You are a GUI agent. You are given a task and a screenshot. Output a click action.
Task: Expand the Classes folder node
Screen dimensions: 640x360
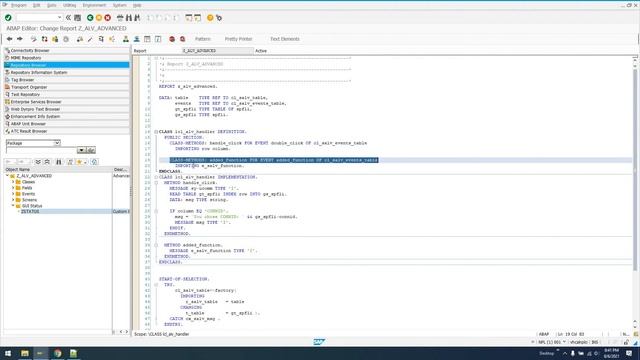13,182
